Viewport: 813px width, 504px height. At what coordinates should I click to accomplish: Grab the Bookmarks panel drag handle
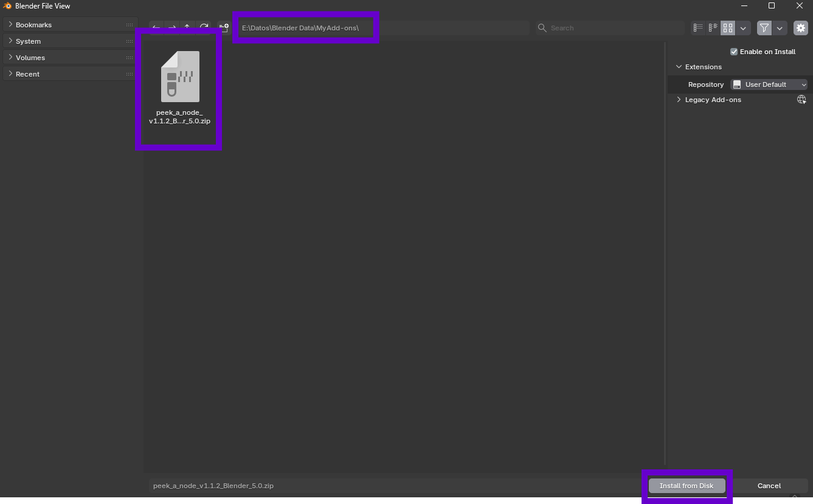click(130, 25)
